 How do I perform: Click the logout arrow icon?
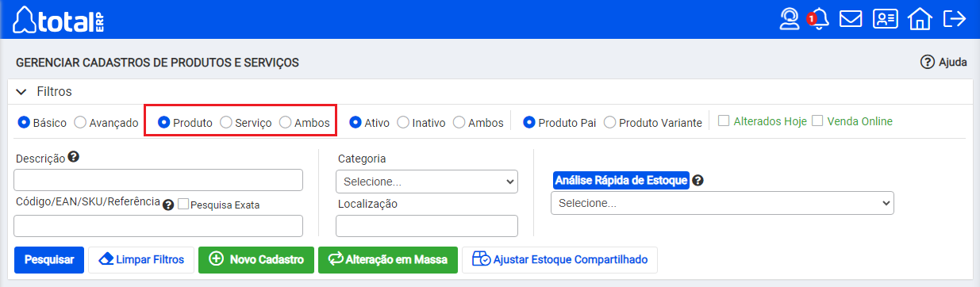(954, 19)
